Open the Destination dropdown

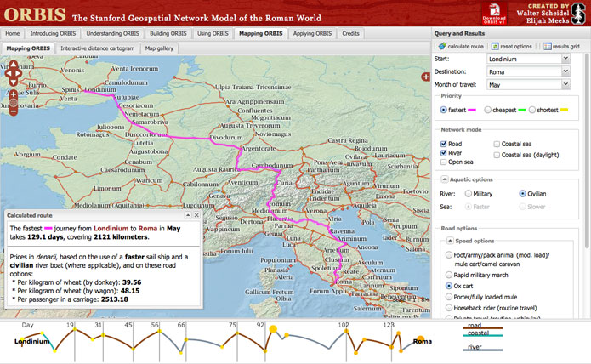coord(565,71)
